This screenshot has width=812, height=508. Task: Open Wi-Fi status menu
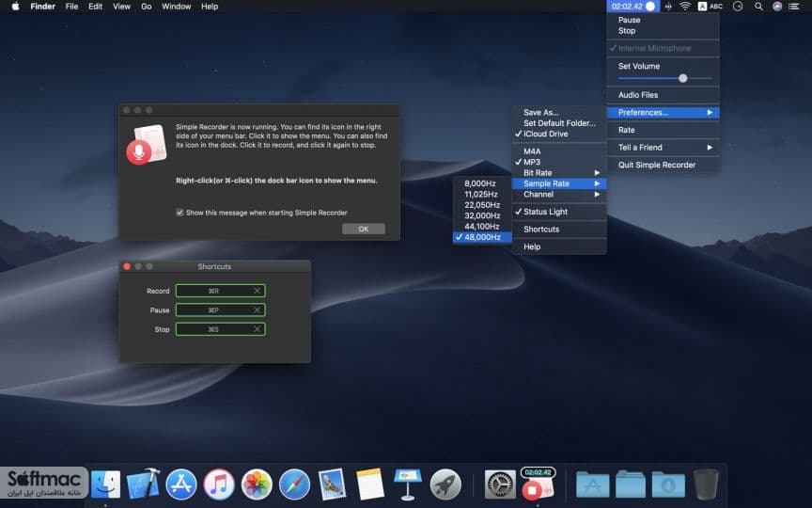pos(685,7)
